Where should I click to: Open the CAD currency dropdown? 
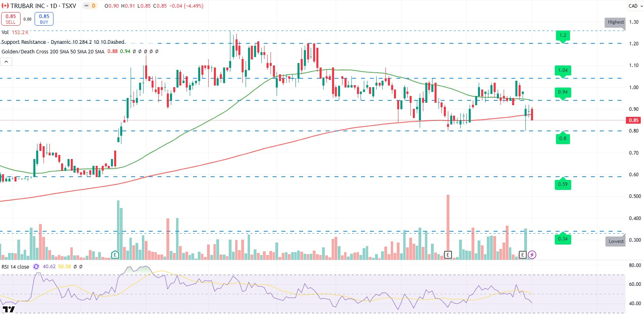click(x=635, y=6)
